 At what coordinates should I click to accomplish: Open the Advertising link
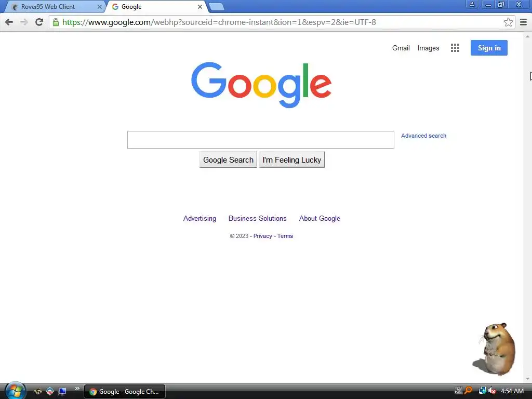(199, 219)
